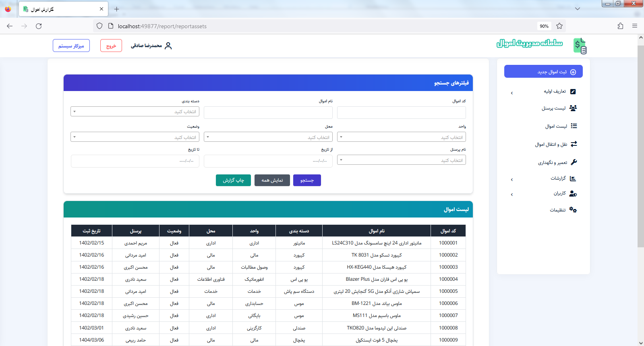Click the users icon beside کاربران
The width and height of the screenshot is (644, 346).
point(573,194)
